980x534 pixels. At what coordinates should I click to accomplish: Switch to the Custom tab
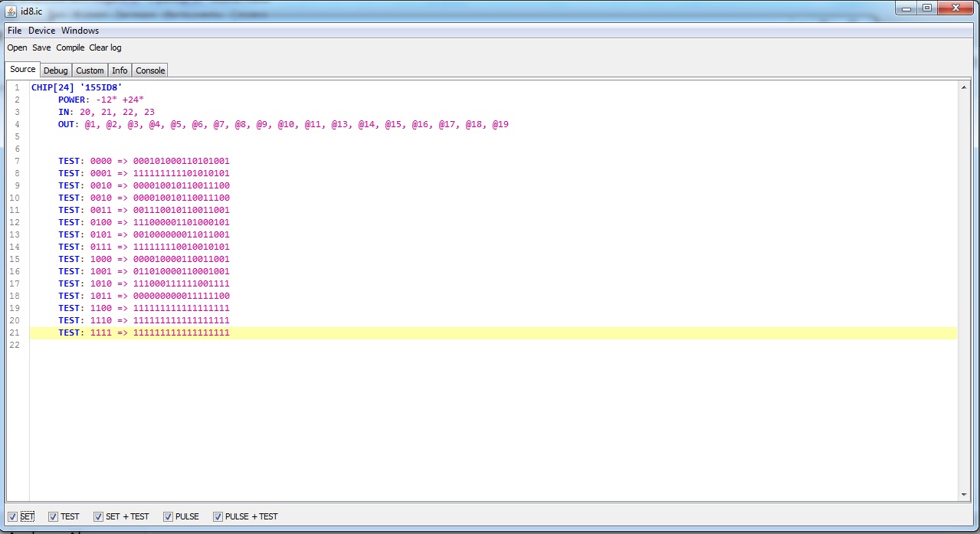click(90, 70)
